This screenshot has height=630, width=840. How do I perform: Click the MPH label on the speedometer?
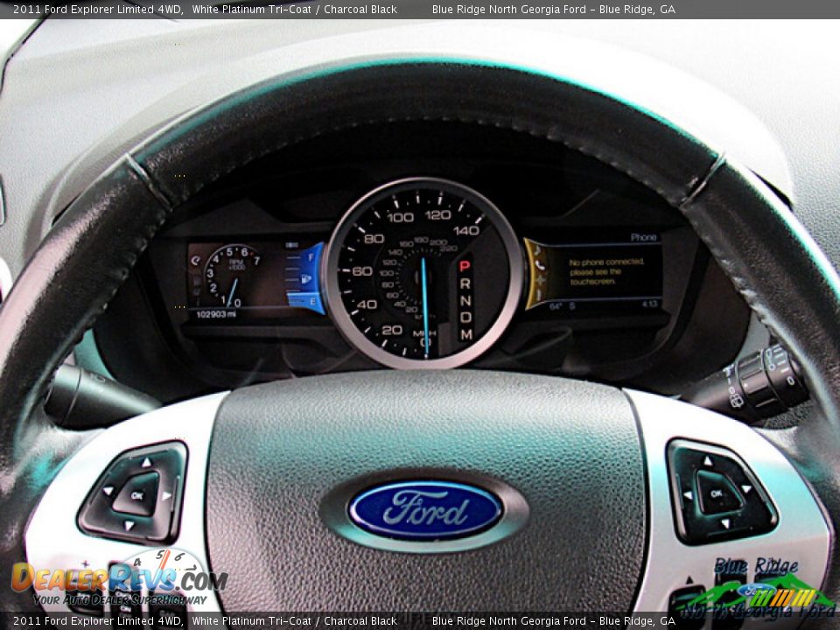[x=424, y=333]
